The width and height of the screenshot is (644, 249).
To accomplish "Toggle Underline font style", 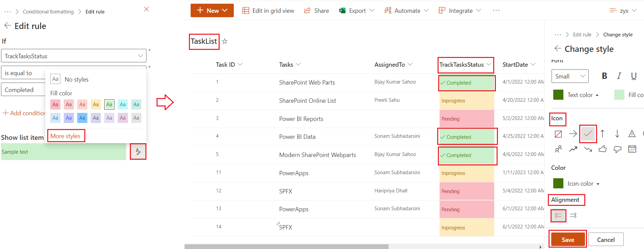I will pyautogui.click(x=634, y=76).
